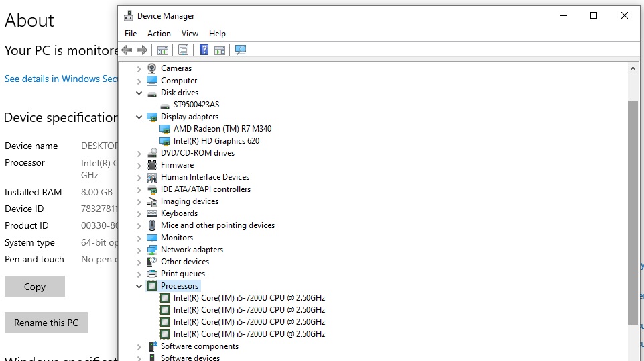Click the scrollbar up arrow in Device Manager
The image size is (644, 361).
point(633,68)
